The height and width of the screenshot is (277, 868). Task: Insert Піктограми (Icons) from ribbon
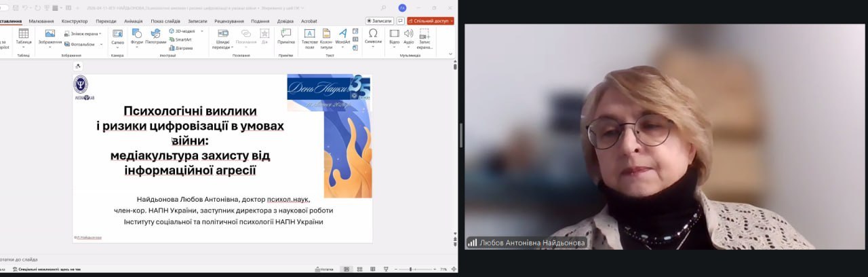(x=155, y=37)
